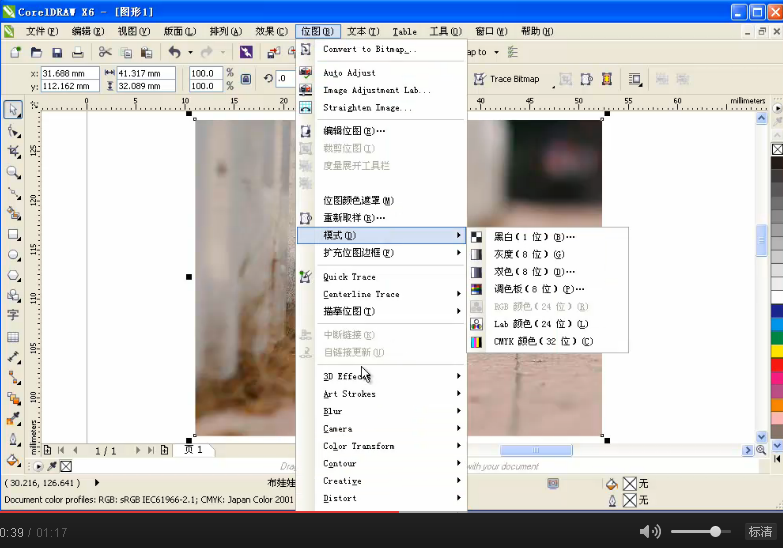Open the 文件 menu
The width and height of the screenshot is (783, 548).
tap(42, 31)
